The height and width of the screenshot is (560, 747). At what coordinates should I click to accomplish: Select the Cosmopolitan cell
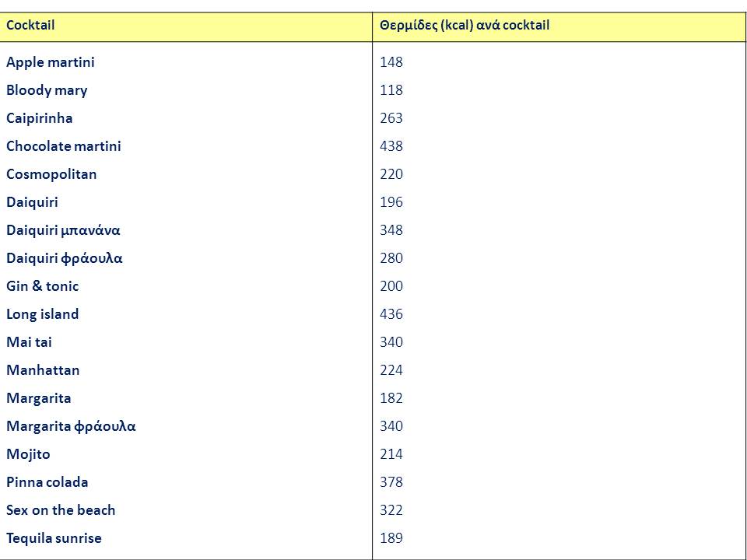pos(51,174)
